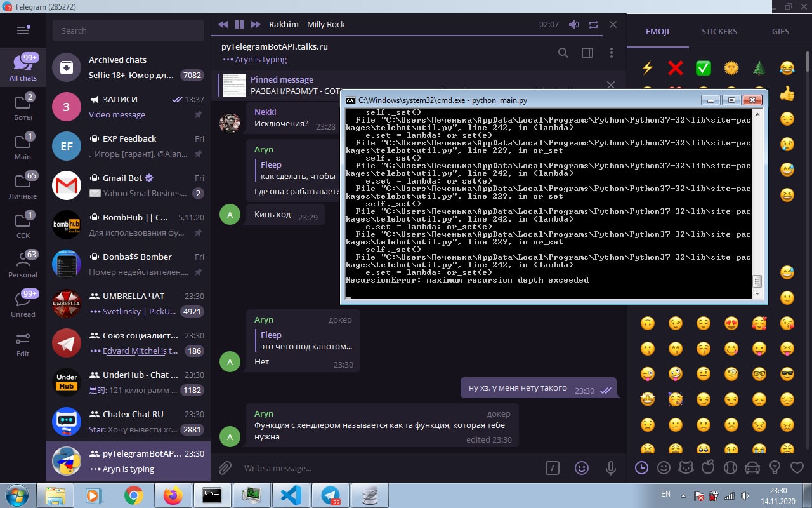
Task: Jump to food emoji category (apple icon)
Action: (708, 468)
